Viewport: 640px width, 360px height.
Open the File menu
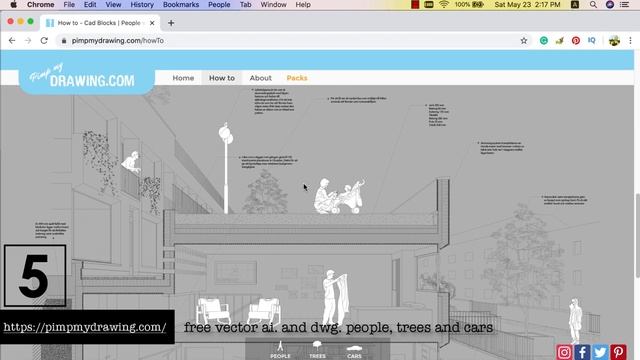(69, 4)
